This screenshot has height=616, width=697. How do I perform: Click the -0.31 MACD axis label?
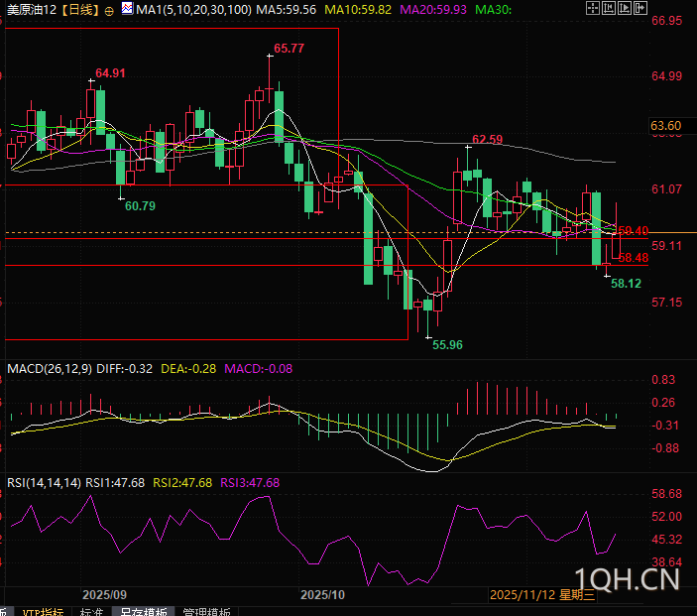click(x=665, y=426)
